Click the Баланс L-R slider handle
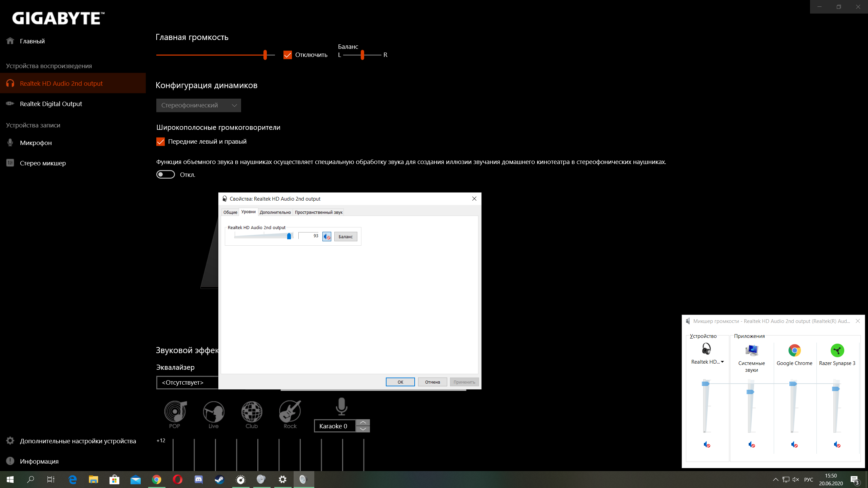The image size is (868, 488). 362,55
